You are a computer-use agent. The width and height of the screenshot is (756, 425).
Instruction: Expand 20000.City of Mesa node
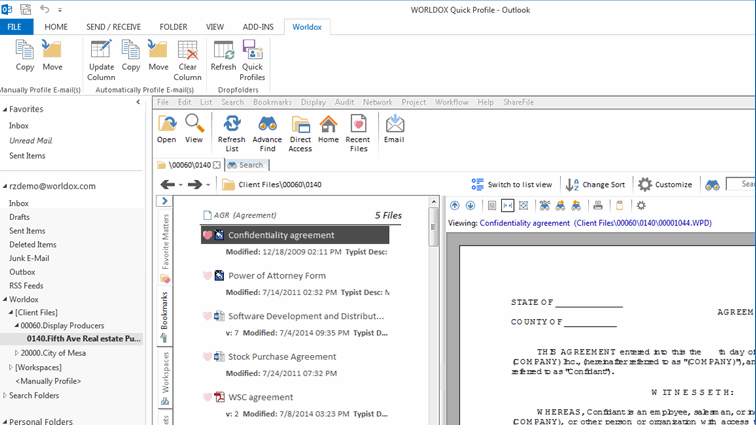tap(16, 353)
